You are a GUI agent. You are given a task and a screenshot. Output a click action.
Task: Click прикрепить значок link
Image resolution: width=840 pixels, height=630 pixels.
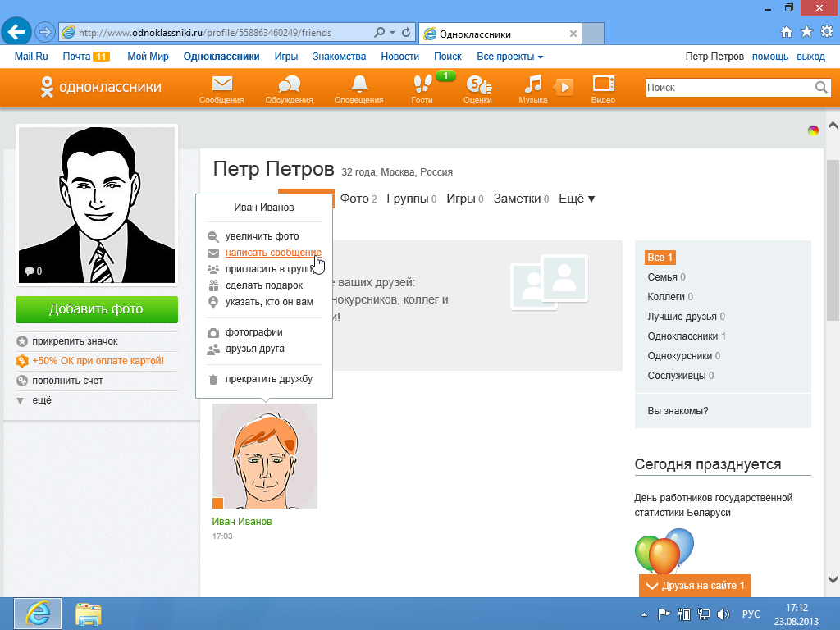(x=75, y=341)
